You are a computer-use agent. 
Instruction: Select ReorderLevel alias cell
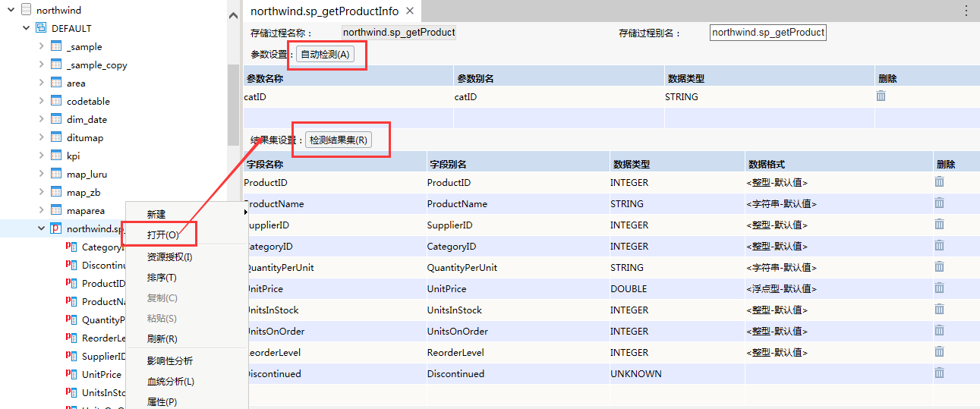pyautogui.click(x=518, y=352)
